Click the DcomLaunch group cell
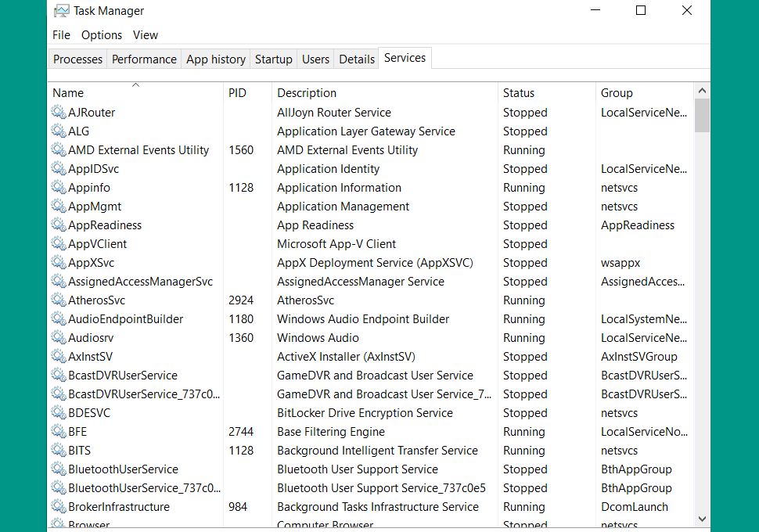 [634, 507]
